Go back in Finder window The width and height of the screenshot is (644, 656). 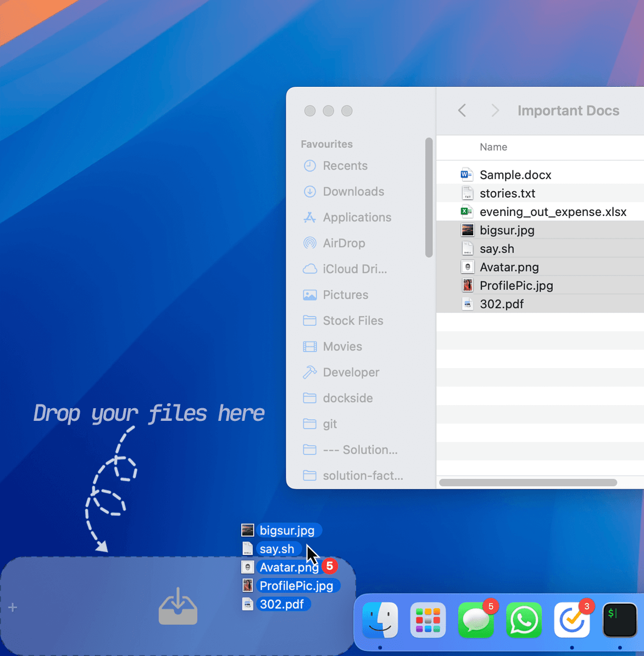(x=462, y=110)
